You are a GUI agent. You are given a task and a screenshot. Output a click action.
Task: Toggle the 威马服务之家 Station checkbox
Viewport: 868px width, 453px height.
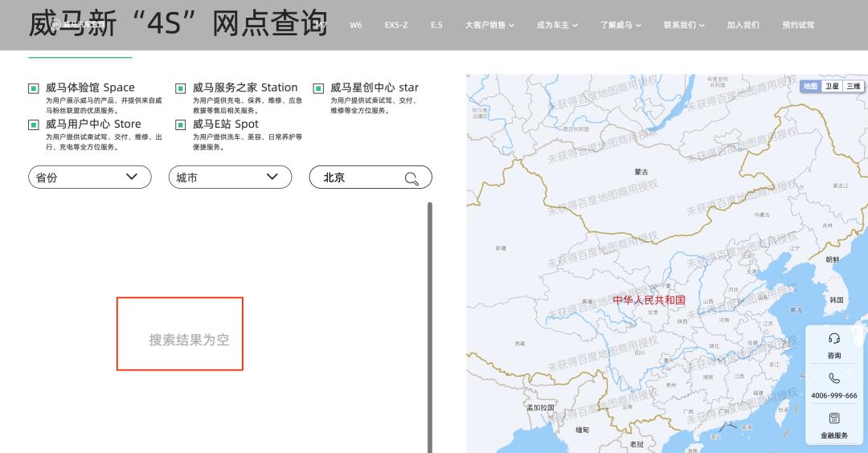pyautogui.click(x=181, y=88)
